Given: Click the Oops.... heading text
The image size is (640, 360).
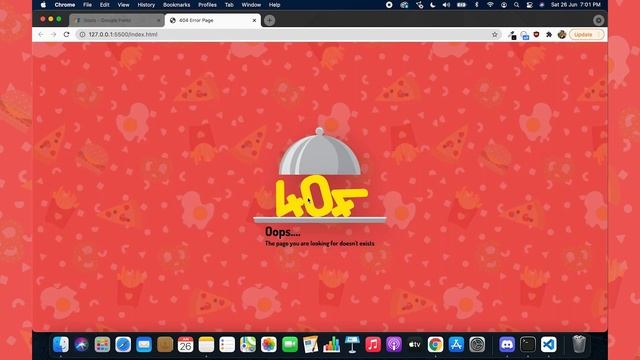Looking at the screenshot, I should pos(282,232).
